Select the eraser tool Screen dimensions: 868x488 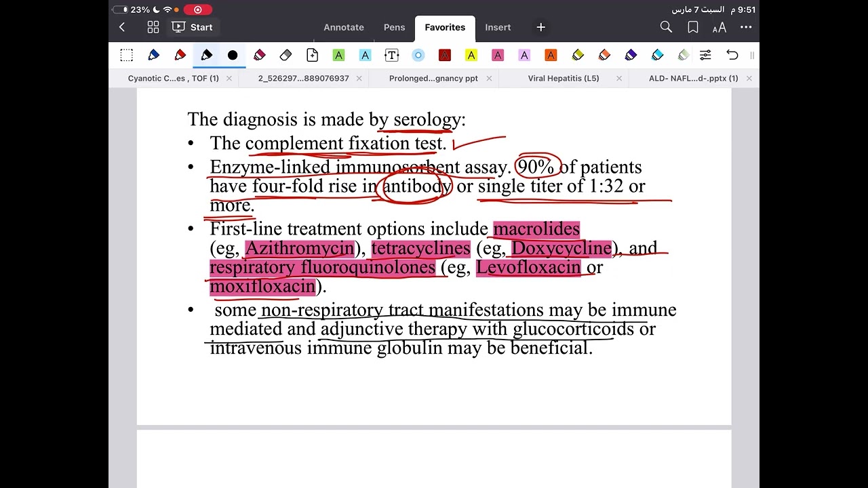coord(285,55)
